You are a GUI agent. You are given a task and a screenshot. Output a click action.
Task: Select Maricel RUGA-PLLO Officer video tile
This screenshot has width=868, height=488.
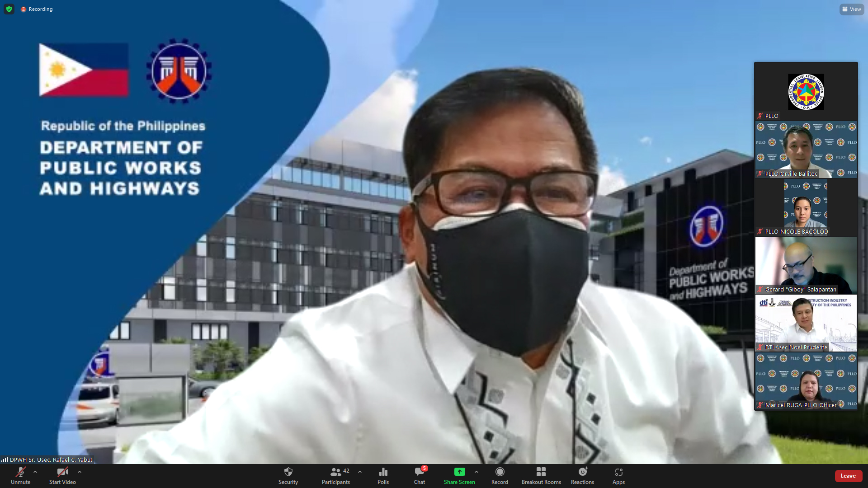click(x=806, y=380)
